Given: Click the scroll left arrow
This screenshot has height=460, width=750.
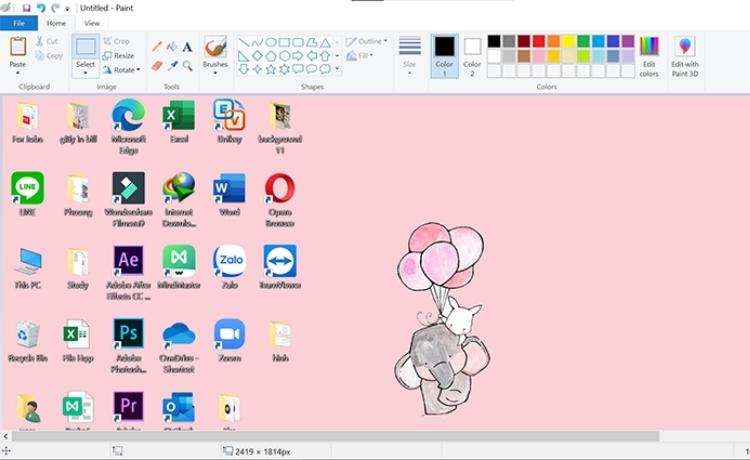Looking at the screenshot, I should tap(5, 436).
